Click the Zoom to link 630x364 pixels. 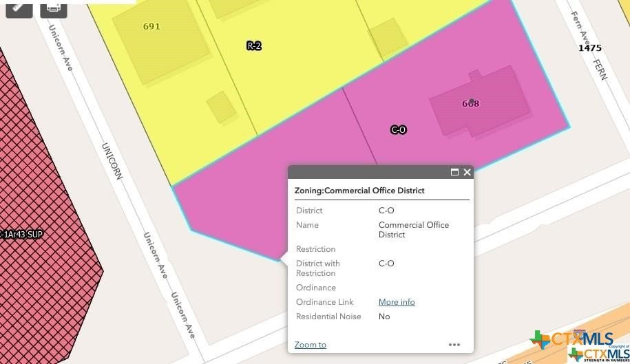tap(310, 345)
